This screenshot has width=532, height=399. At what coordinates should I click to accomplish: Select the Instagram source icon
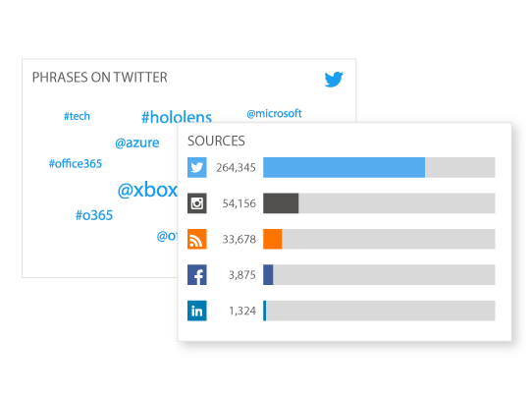point(196,203)
